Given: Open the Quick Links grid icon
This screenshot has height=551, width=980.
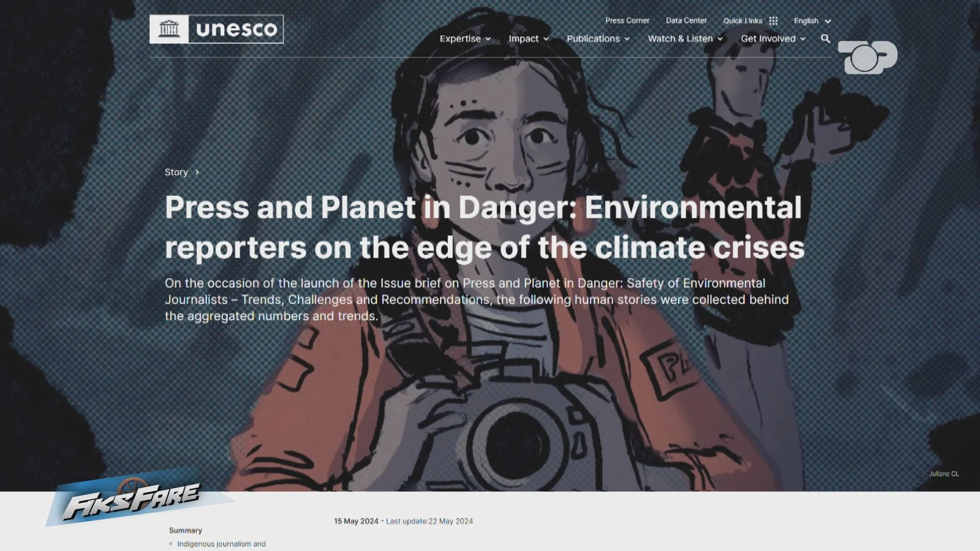Looking at the screenshot, I should [x=773, y=21].
